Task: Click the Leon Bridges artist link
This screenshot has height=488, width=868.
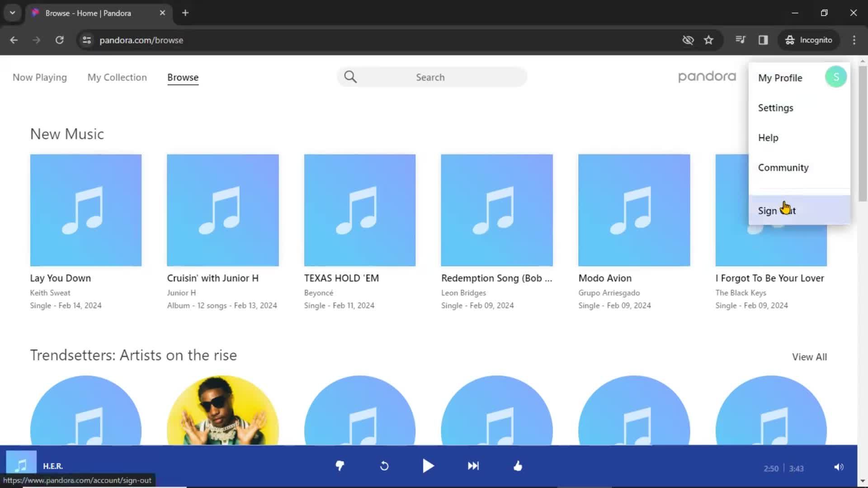Action: [464, 293]
